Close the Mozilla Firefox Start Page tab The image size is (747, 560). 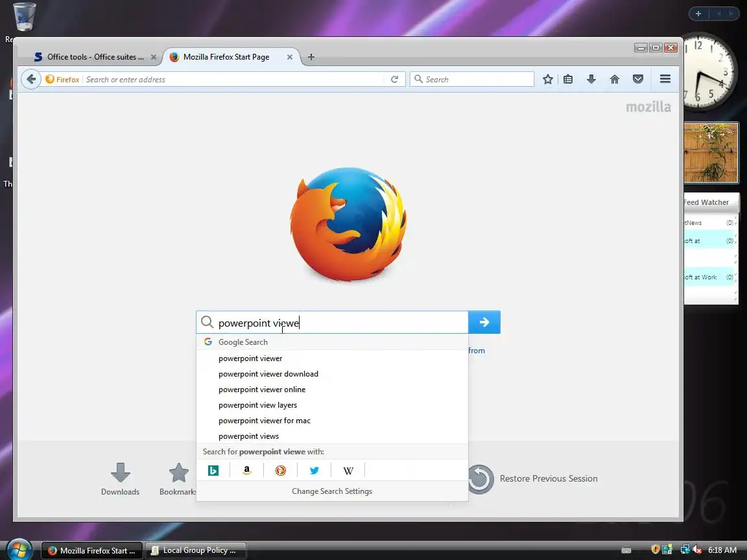[x=290, y=57]
